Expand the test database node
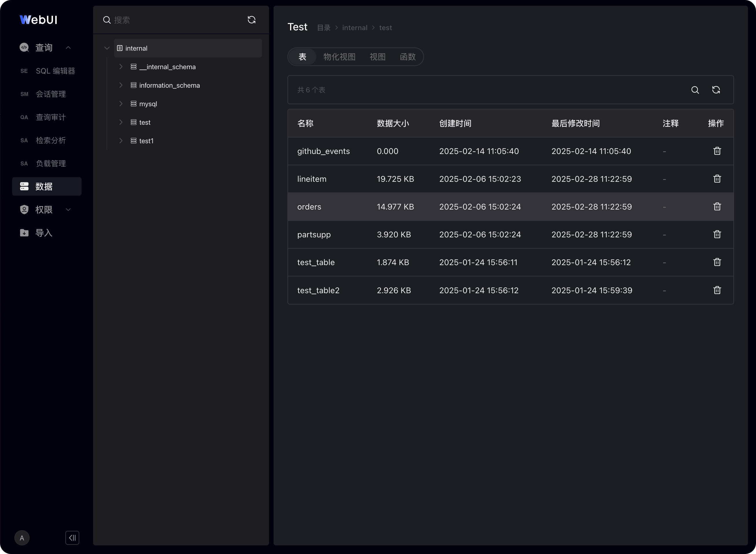Image resolution: width=756 pixels, height=554 pixels. click(121, 122)
